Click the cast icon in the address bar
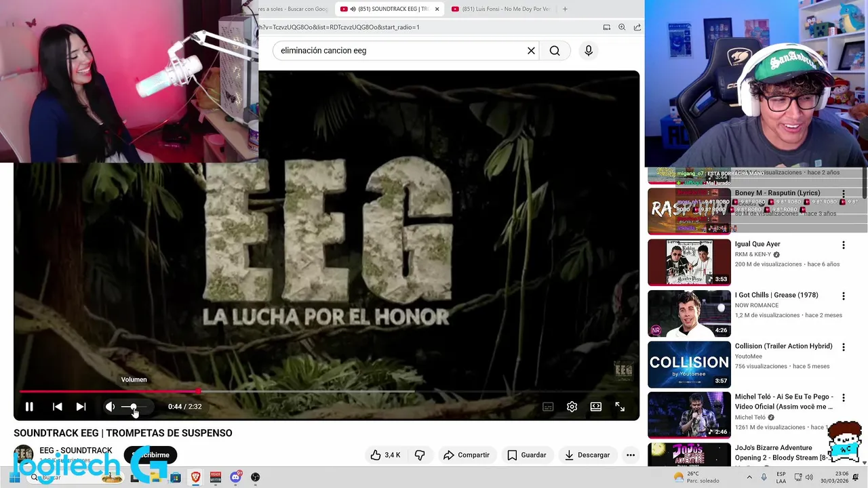Screen dimensions: 868x488 pyautogui.click(x=607, y=27)
